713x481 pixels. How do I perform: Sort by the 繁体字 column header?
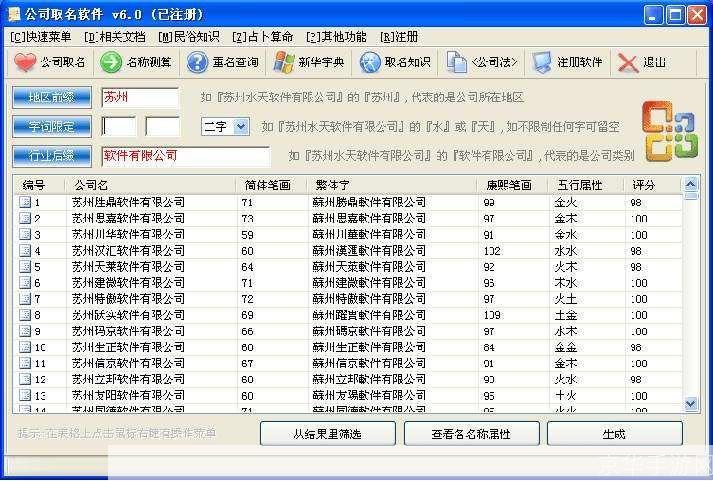click(x=393, y=185)
